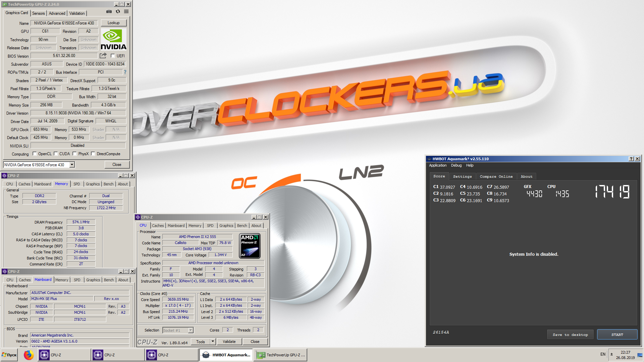
Task: Click the Lookup button in GPU-Z
Action: point(113,23)
